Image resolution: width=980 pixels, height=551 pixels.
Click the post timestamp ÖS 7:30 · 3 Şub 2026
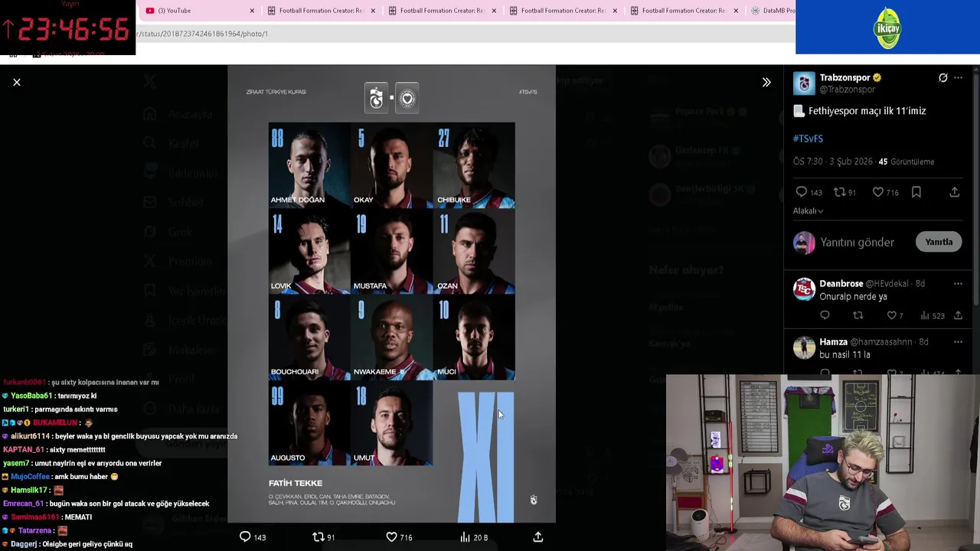coord(832,161)
